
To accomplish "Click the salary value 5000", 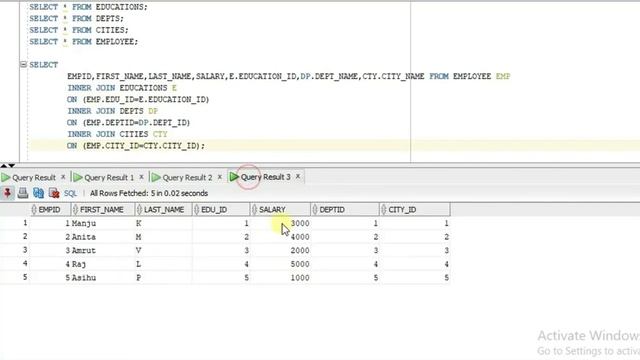I will coord(300,264).
